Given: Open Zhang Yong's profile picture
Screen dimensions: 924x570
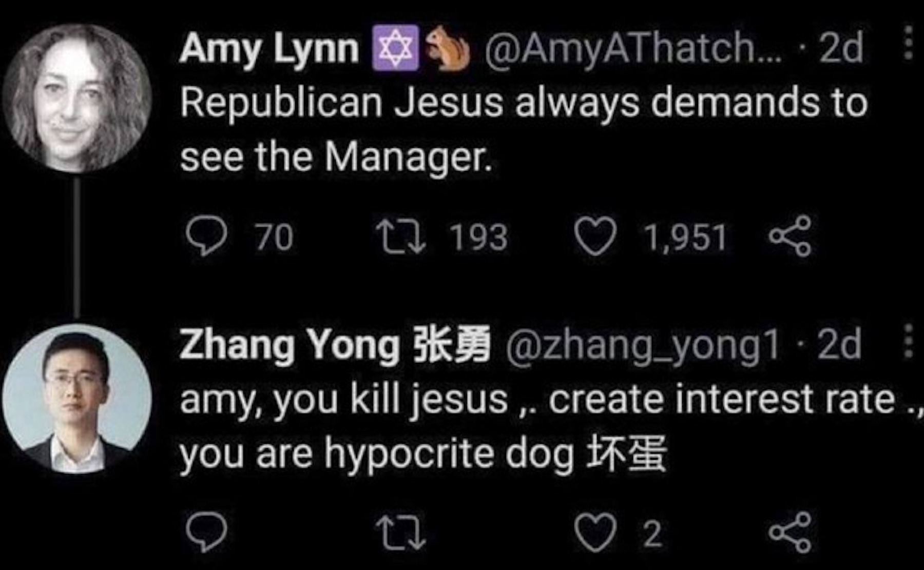Looking at the screenshot, I should [x=77, y=399].
